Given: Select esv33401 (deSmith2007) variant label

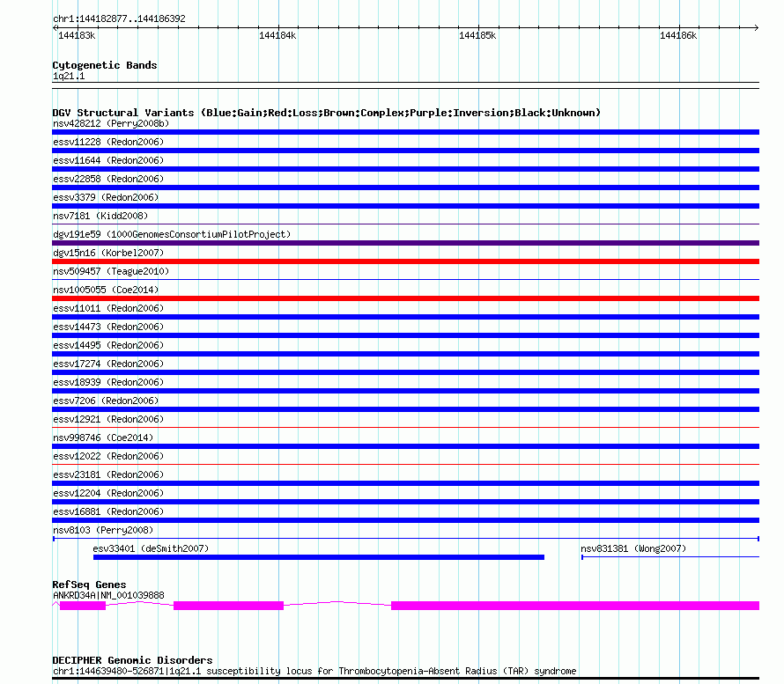Looking at the screenshot, I should pos(151,548).
